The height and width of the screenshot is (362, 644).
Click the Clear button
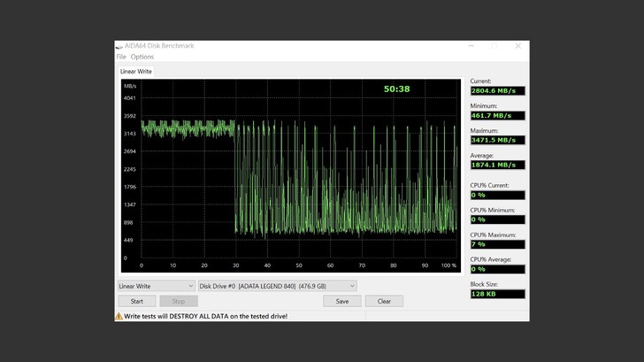point(384,301)
